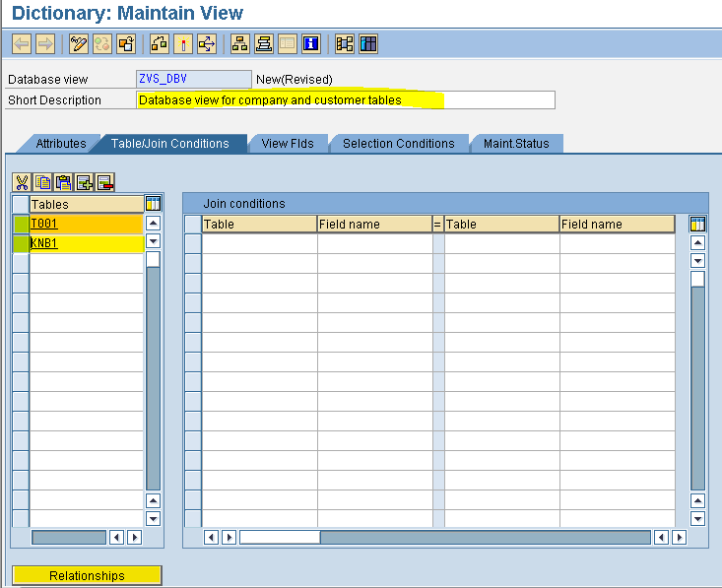Toggle Display/Change mode pencil icon
This screenshot has height=588, width=722.
79,44
